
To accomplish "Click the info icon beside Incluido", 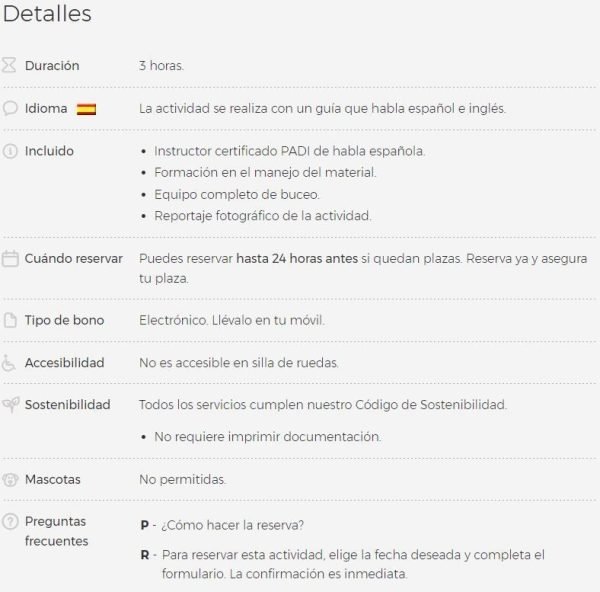I will (x=10, y=151).
